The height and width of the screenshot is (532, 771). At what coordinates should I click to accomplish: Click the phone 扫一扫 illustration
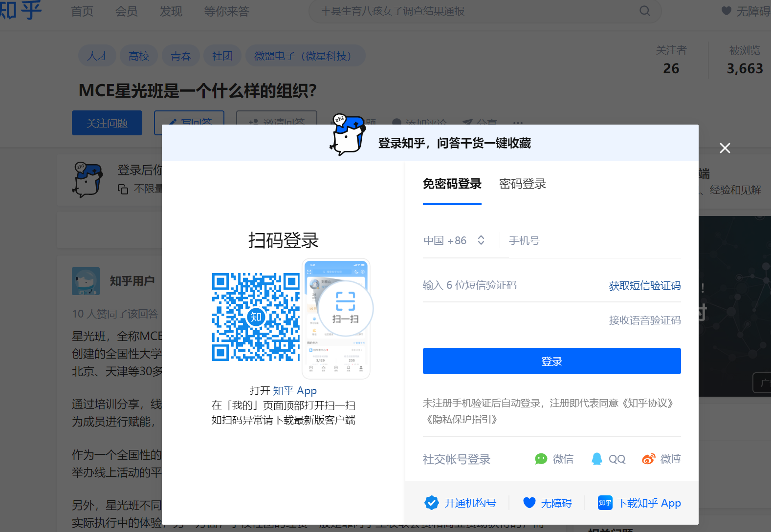pos(336,319)
